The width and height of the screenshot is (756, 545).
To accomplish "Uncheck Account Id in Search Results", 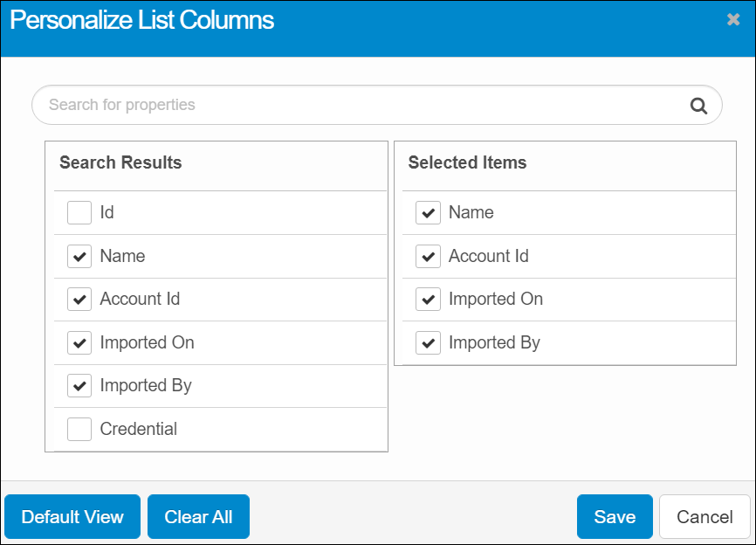I will pyautogui.click(x=79, y=300).
